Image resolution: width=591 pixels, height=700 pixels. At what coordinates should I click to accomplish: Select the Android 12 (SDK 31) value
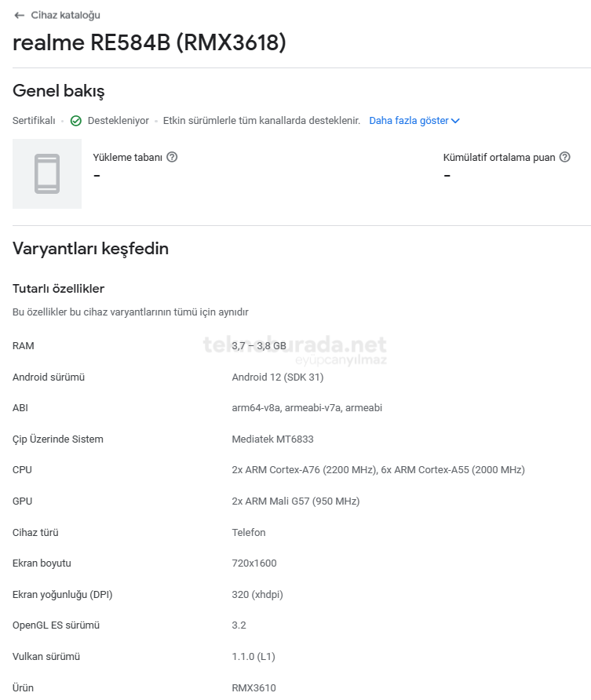coord(278,377)
